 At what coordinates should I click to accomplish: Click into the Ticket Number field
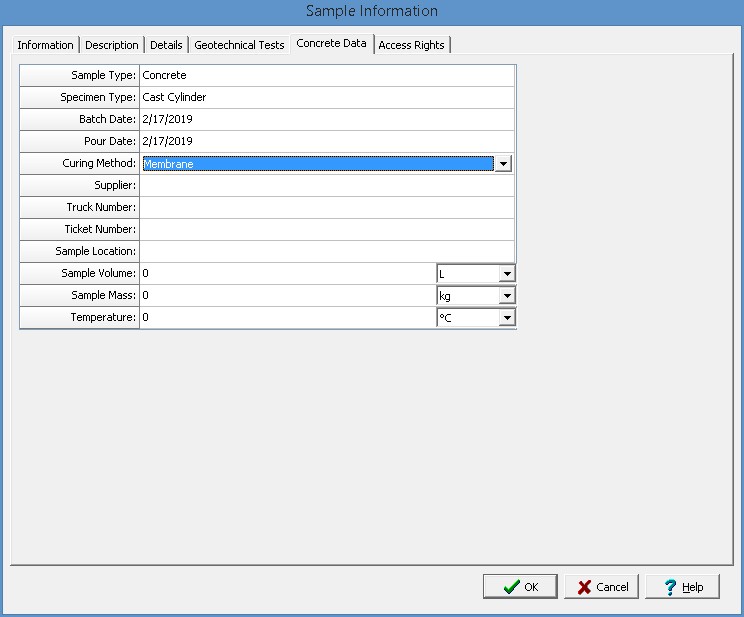326,230
